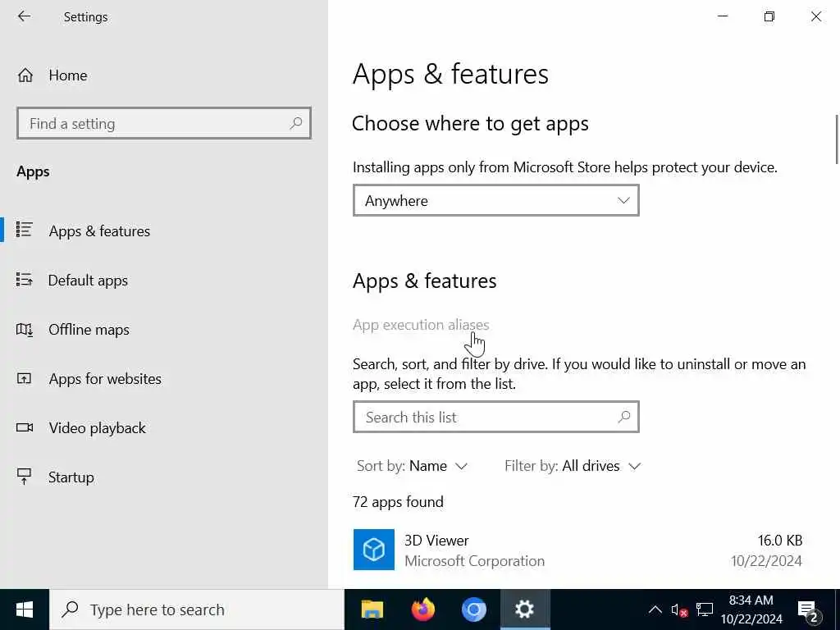840x630 pixels.
Task: Expand the Anywhere app source dropdown
Action: [x=496, y=200]
